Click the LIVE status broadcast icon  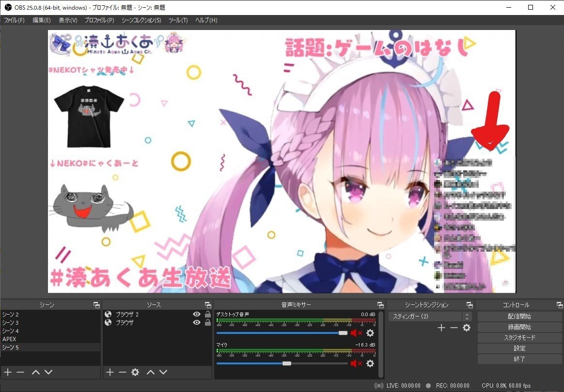pyautogui.click(x=379, y=386)
